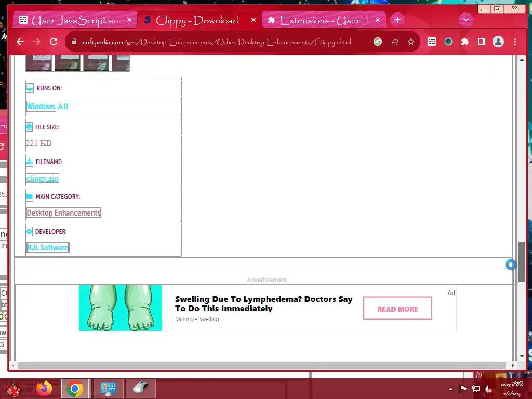Click the horizontal scrollbar left arrow
The height and width of the screenshot is (399, 532).
click(x=13, y=365)
